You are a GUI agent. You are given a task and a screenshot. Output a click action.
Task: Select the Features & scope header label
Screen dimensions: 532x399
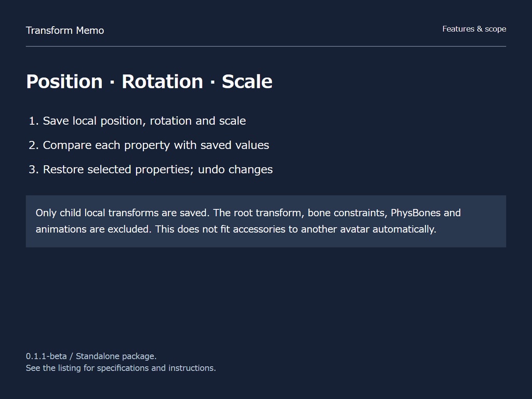(x=474, y=29)
